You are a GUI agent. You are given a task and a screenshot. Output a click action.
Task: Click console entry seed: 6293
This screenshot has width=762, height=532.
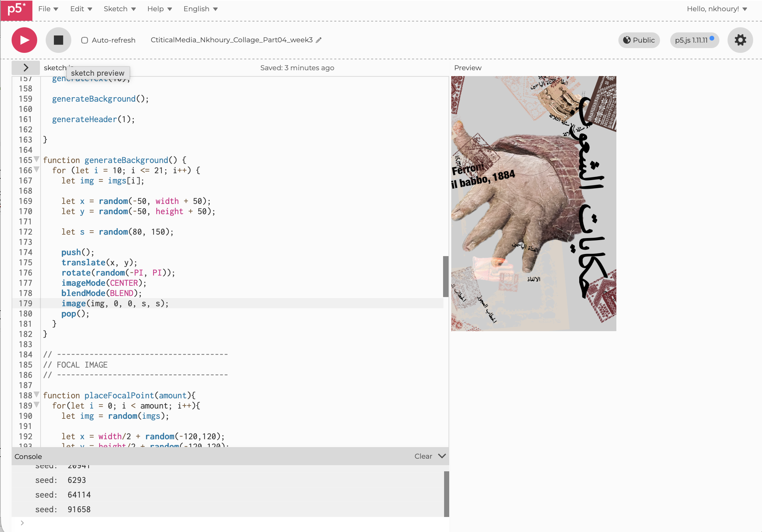coord(61,480)
